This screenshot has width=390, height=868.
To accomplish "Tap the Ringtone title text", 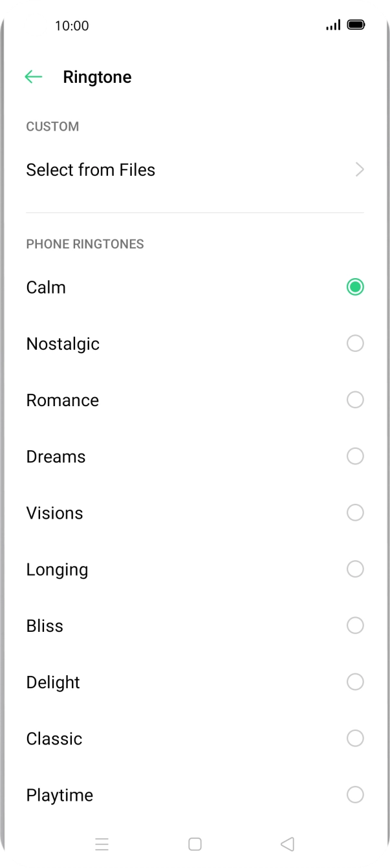I will point(97,76).
